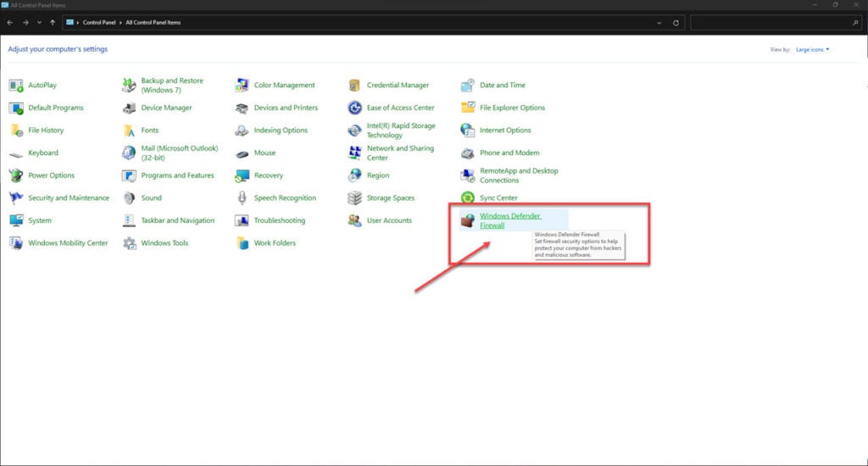Click the Sync Center label
Viewport: 868px width, 466px height.
(x=498, y=198)
